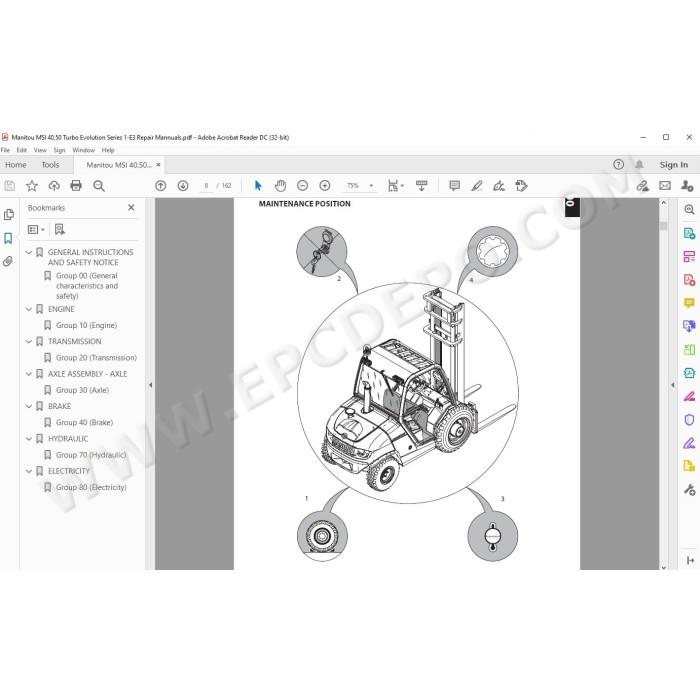The height and width of the screenshot is (700, 700).
Task: Collapse ELECTRICITY bookmark chevron
Action: (29, 471)
